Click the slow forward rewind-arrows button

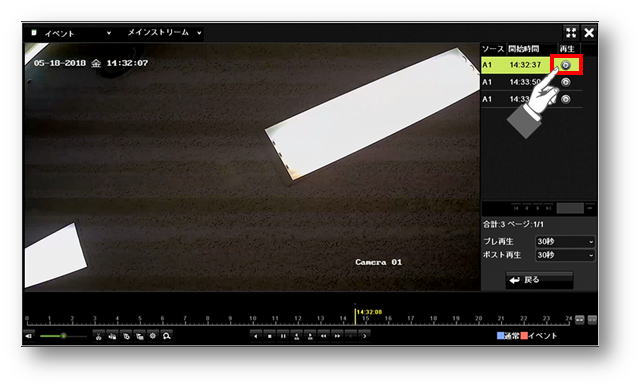coord(323,336)
